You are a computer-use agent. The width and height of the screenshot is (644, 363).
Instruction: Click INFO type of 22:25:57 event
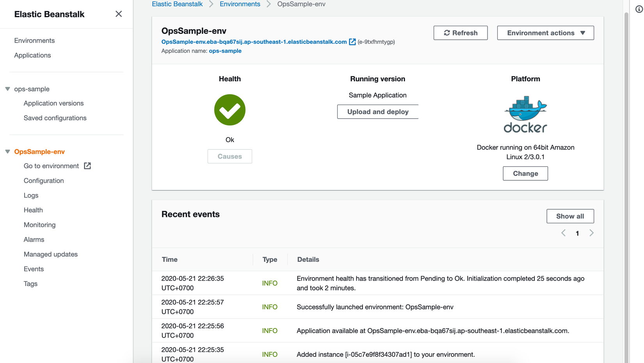coord(270,307)
